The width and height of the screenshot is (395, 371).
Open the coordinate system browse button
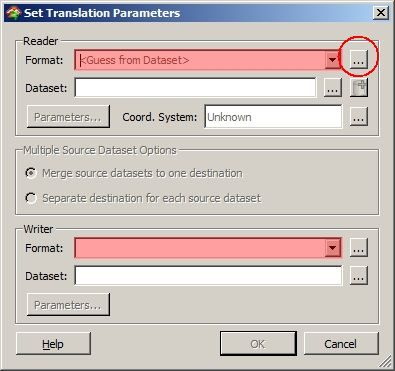[x=359, y=116]
